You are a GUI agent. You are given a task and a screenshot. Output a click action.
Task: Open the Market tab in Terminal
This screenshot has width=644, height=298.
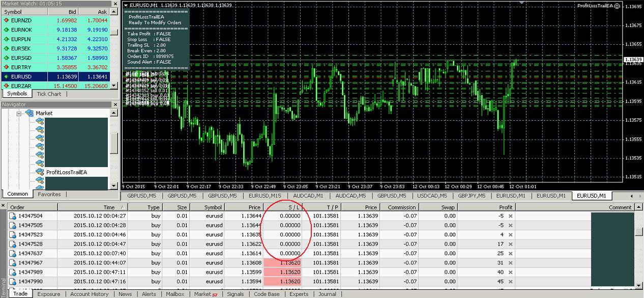pyautogui.click(x=206, y=294)
